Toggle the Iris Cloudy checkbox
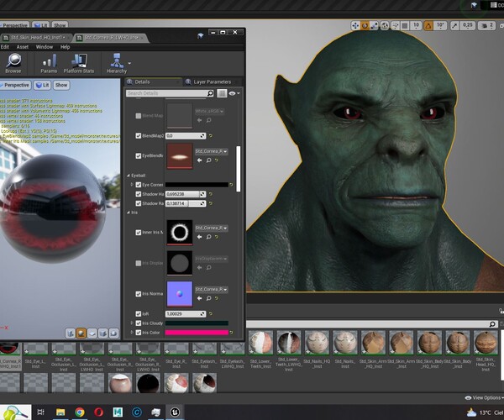The height and width of the screenshot is (420, 504). click(x=139, y=323)
